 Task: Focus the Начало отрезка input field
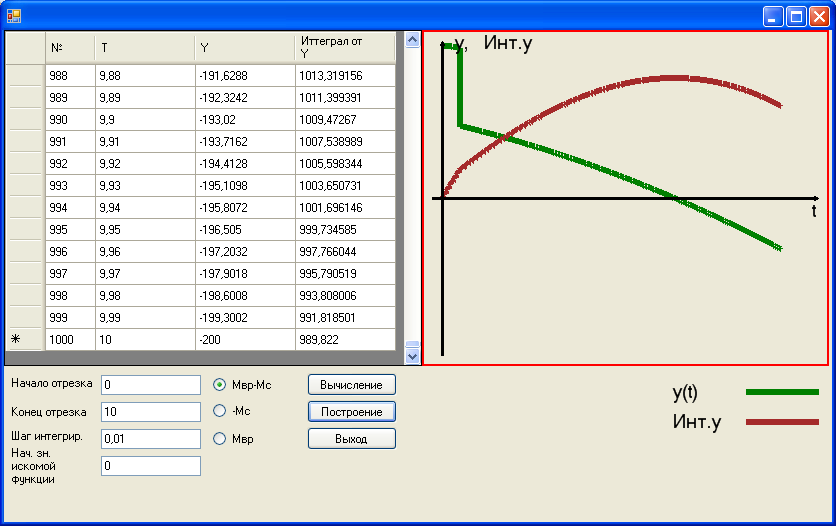(151, 385)
